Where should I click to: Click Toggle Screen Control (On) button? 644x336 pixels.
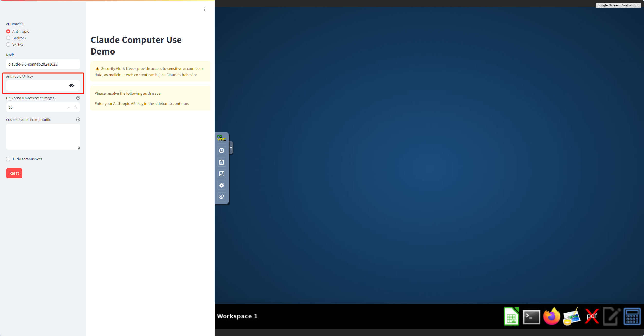618,5
